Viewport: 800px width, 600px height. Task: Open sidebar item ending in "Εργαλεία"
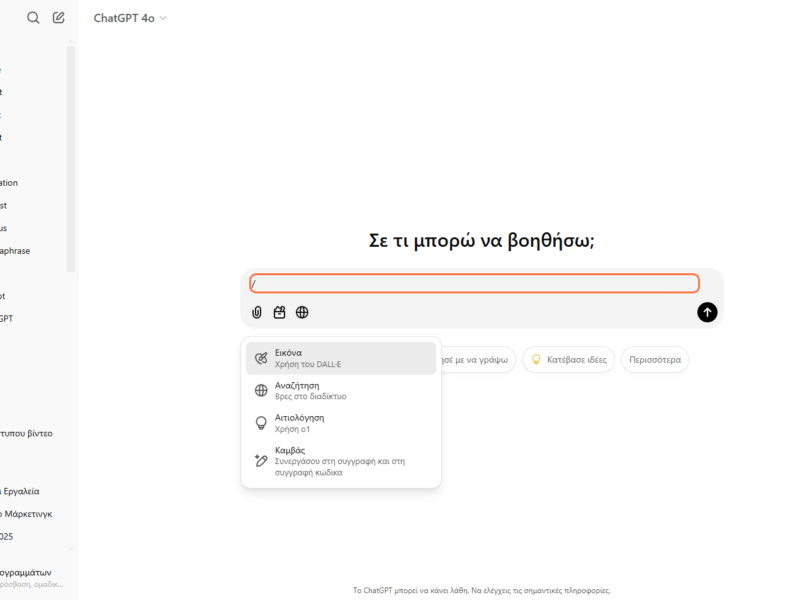(x=20, y=491)
